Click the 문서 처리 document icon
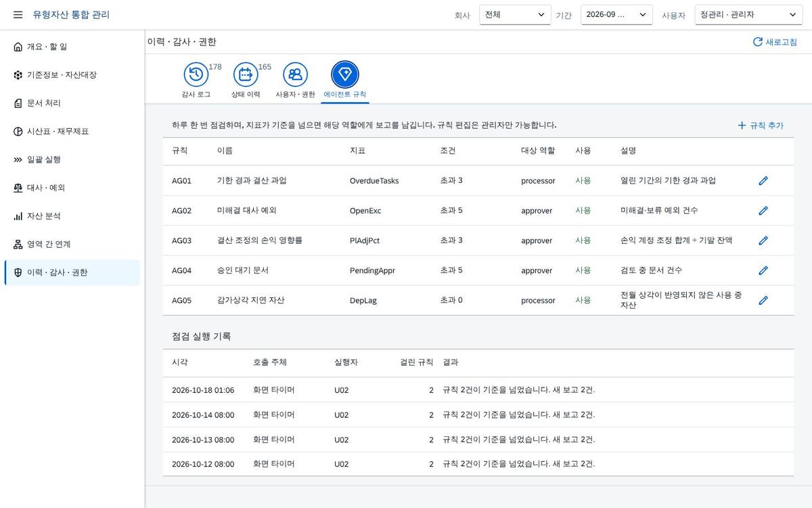Viewport: 812px width, 508px height. 18,103
